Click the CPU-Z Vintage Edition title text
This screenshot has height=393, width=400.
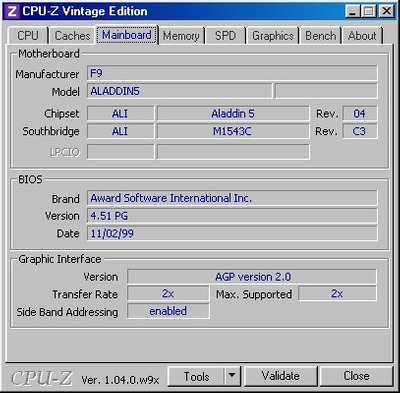[x=85, y=11]
